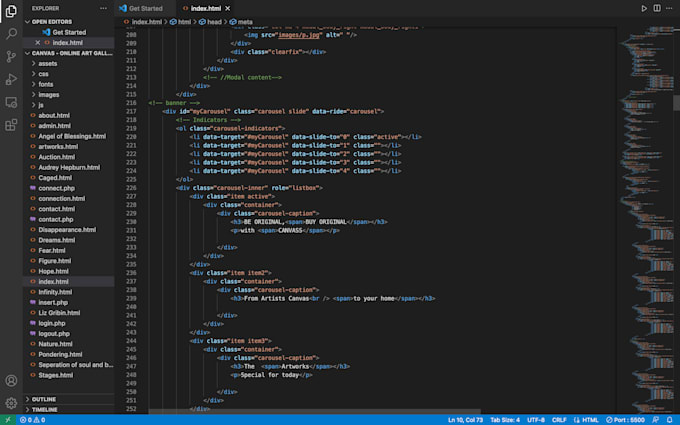Viewport: 680px width, 425px height.
Task: Toggle Live Server on Port 5500
Action: coord(626,420)
